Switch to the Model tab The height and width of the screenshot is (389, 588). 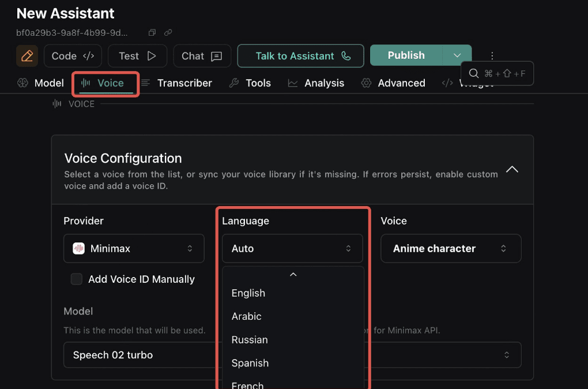pos(40,83)
